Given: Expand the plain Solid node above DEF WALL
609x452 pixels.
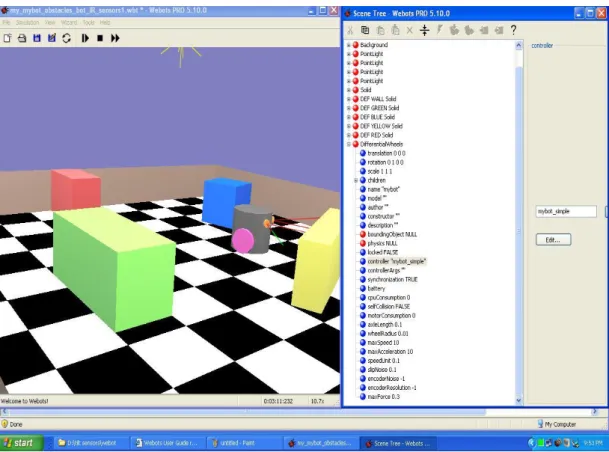Looking at the screenshot, I should point(349,90).
